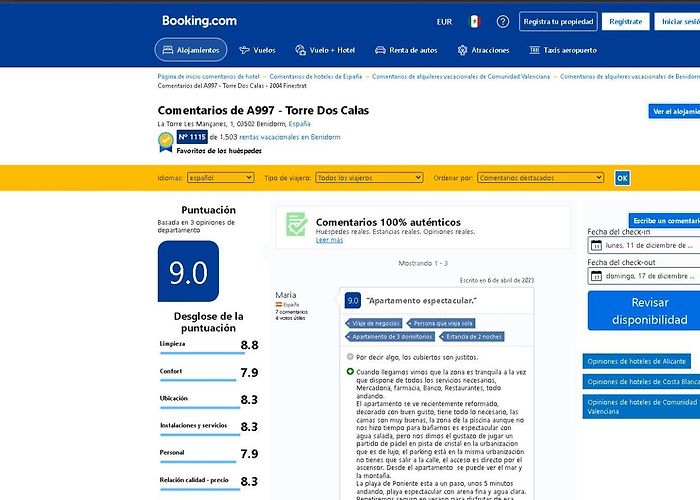Go to the Vuelos tab
700x500 pixels.
coord(257,50)
